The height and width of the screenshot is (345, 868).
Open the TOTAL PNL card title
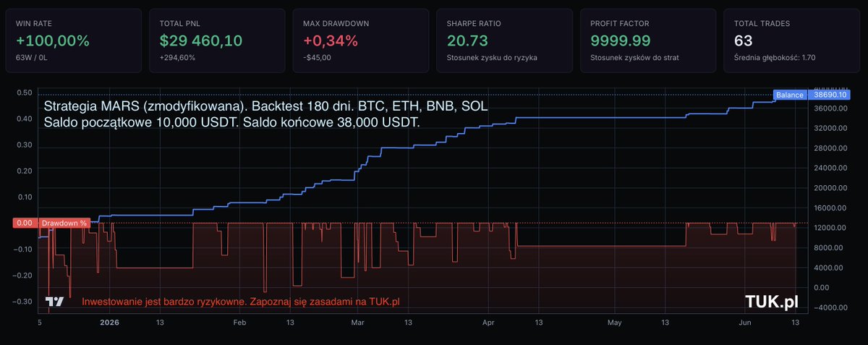[x=180, y=23]
